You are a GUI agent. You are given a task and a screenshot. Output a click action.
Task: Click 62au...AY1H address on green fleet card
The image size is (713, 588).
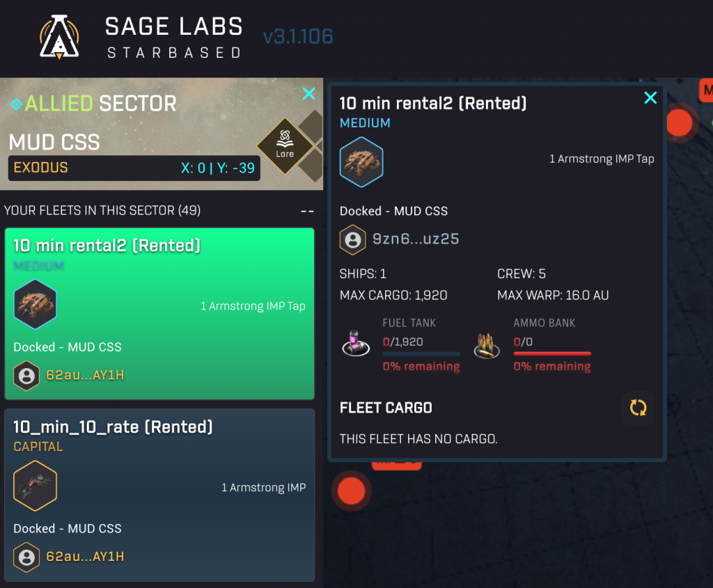(x=85, y=376)
